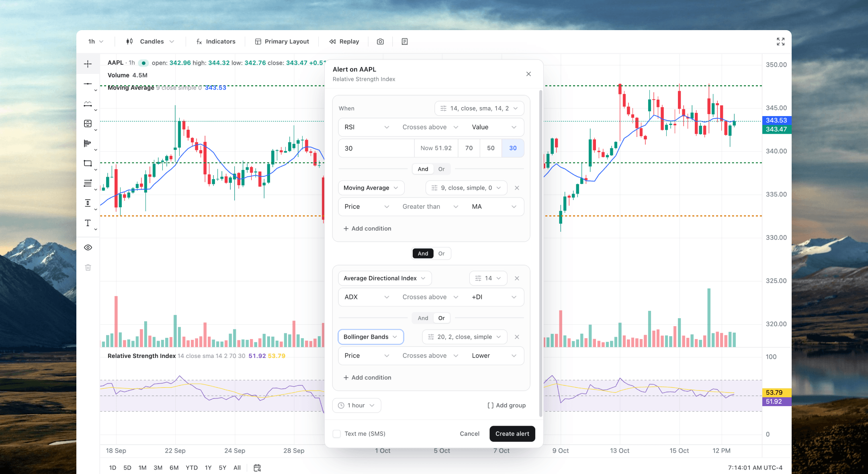Expand the Candles chart type dropdown

150,41
